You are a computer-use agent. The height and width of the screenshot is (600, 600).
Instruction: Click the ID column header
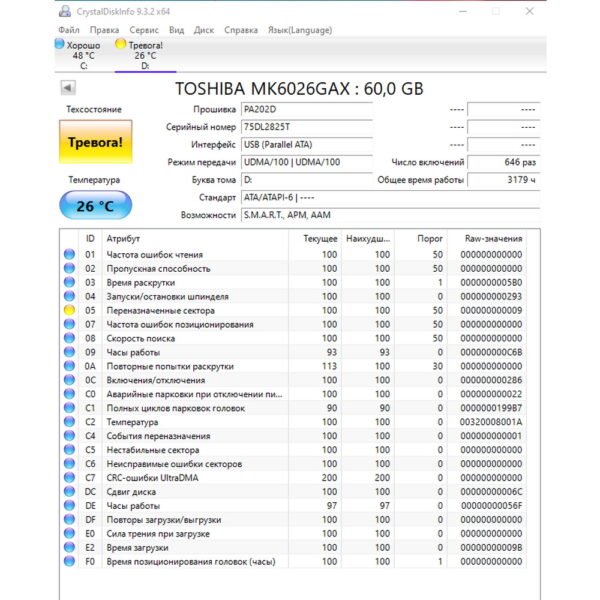pyautogui.click(x=90, y=239)
